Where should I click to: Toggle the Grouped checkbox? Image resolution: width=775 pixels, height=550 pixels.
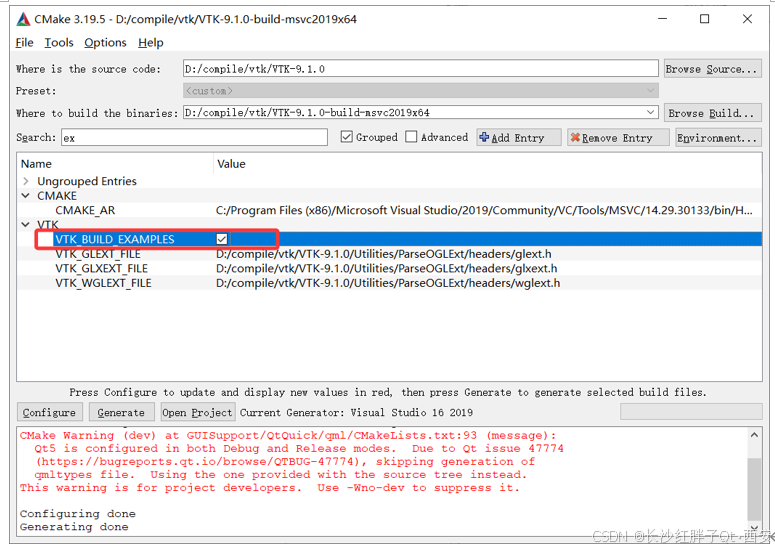coord(346,137)
